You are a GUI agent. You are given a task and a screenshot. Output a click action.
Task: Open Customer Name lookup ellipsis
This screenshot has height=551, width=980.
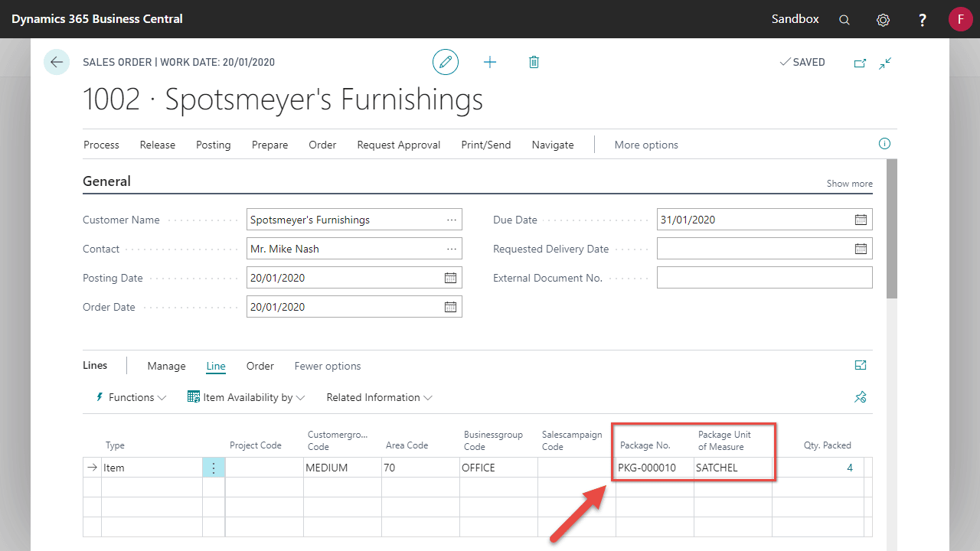452,220
